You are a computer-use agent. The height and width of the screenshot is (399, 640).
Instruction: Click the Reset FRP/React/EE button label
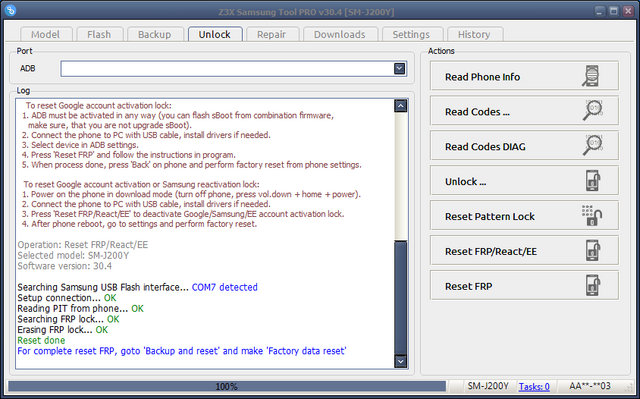(x=491, y=251)
